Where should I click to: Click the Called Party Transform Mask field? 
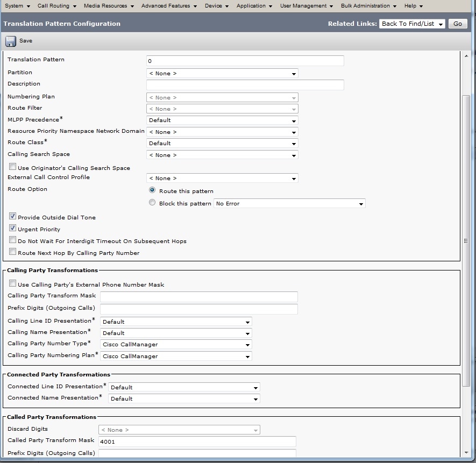[197, 441]
